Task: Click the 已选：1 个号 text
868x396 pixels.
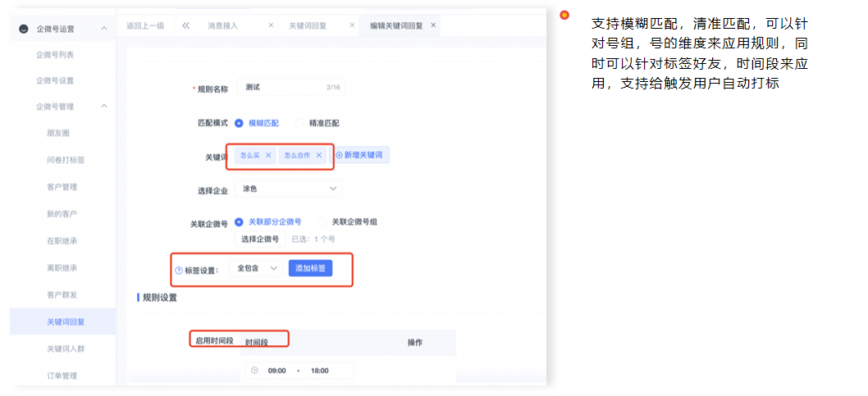Action: [313, 239]
